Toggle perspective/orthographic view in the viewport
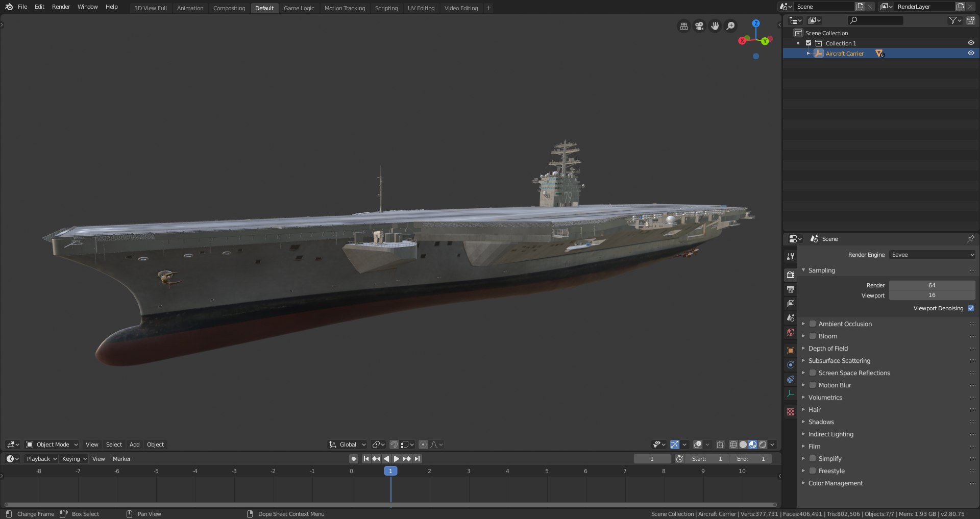 684,26
